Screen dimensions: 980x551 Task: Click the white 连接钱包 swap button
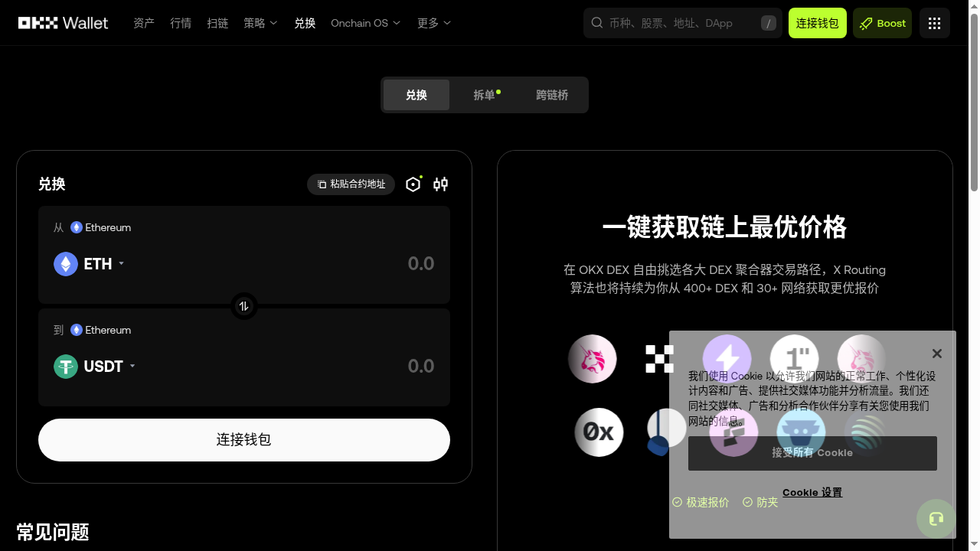click(x=244, y=440)
